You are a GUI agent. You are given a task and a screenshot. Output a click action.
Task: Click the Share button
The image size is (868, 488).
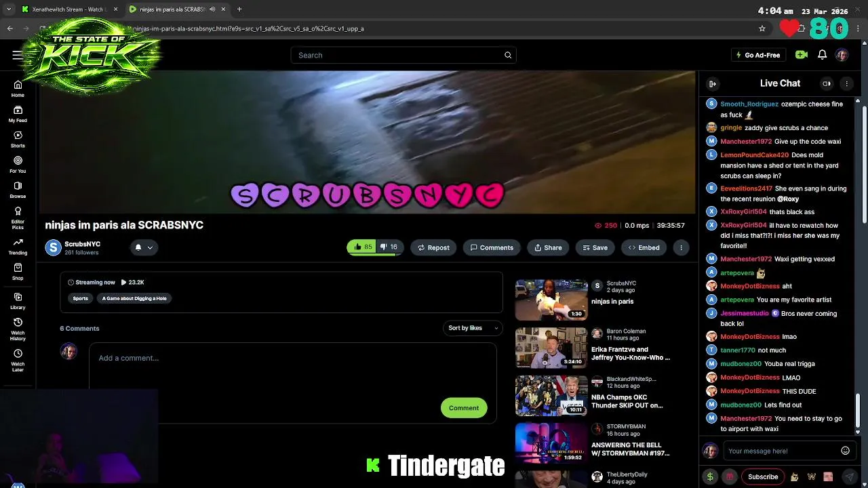tap(548, 247)
